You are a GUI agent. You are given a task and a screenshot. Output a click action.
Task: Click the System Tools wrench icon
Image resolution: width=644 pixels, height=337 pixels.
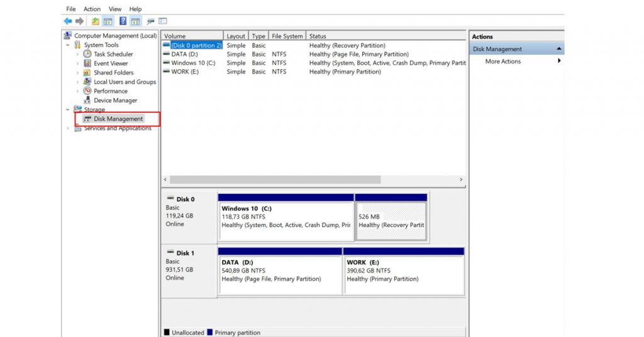point(77,45)
